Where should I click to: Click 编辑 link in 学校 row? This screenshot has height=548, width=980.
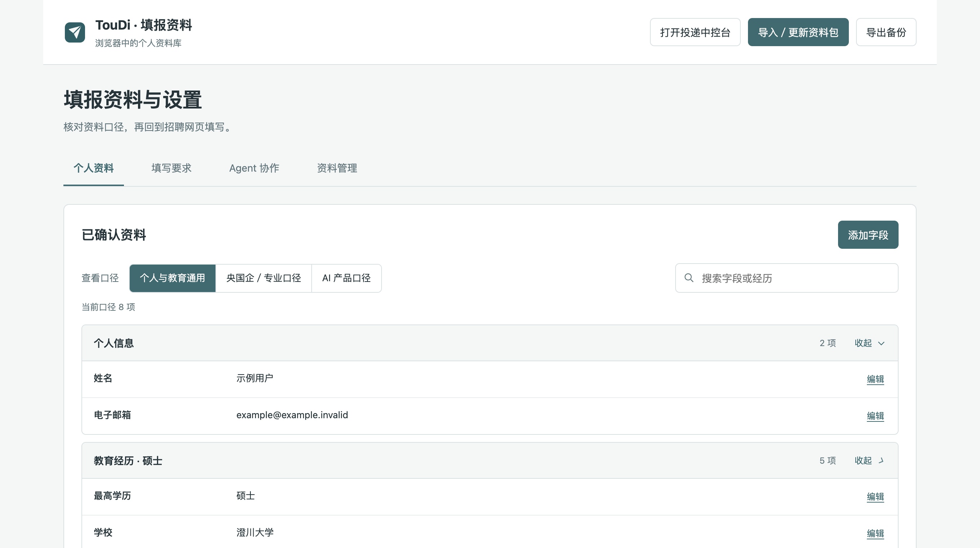point(875,534)
